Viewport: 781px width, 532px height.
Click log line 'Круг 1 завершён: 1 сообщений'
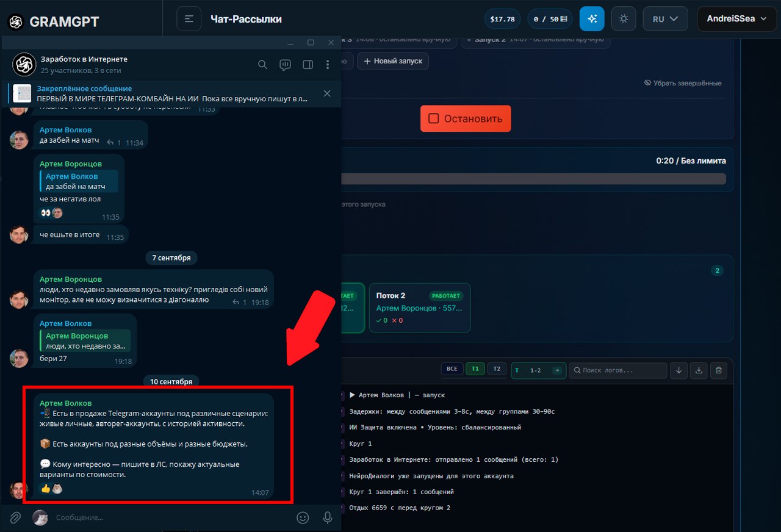point(401,492)
